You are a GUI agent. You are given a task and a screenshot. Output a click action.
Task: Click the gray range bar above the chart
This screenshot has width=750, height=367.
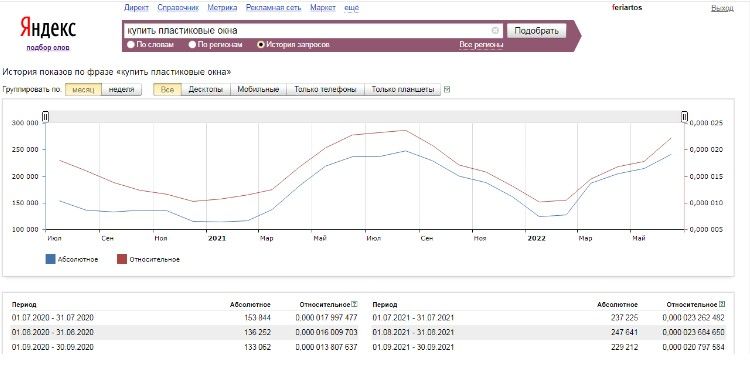pos(365,116)
